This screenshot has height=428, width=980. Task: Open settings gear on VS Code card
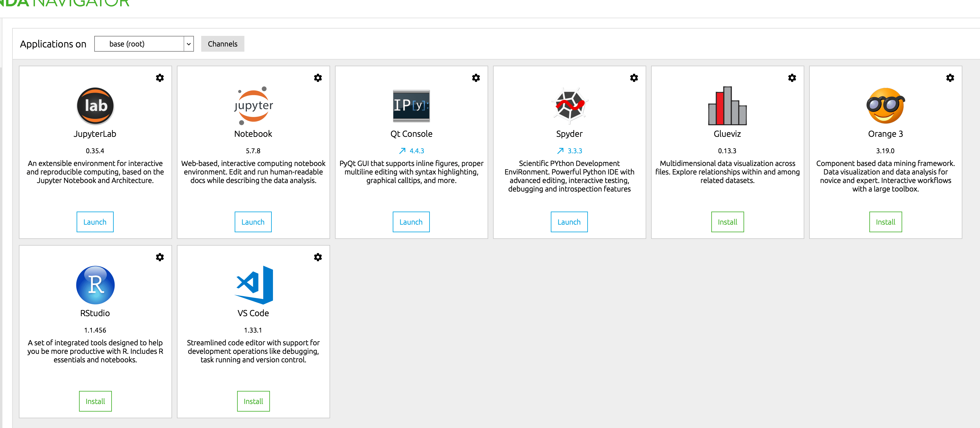pyautogui.click(x=318, y=257)
